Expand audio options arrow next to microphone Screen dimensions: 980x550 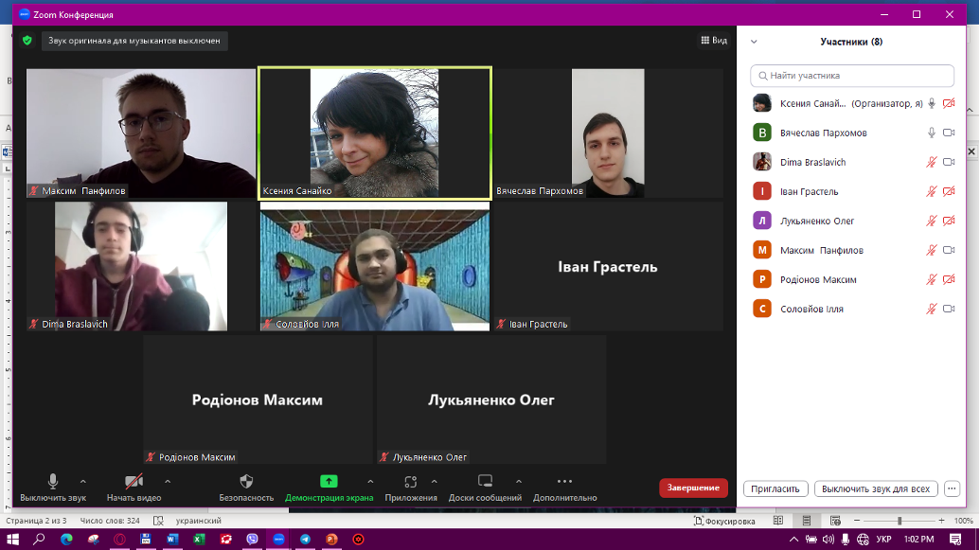coord(83,481)
